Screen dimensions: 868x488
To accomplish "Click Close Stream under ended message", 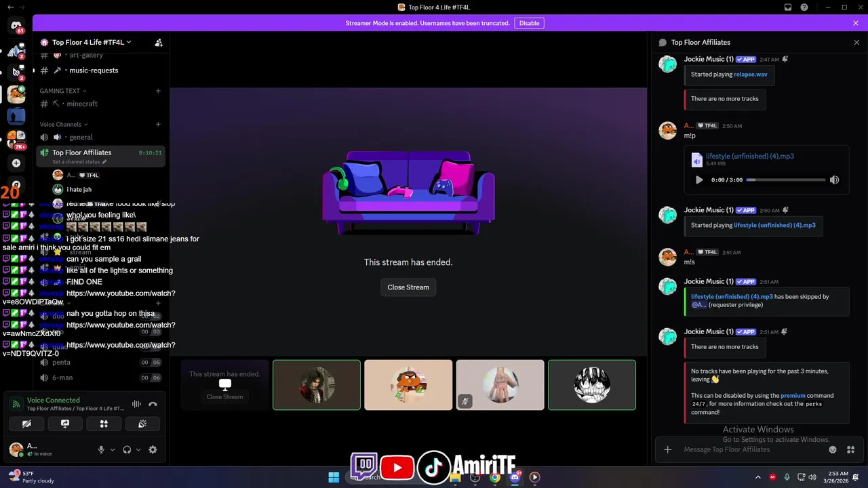I will click(408, 287).
